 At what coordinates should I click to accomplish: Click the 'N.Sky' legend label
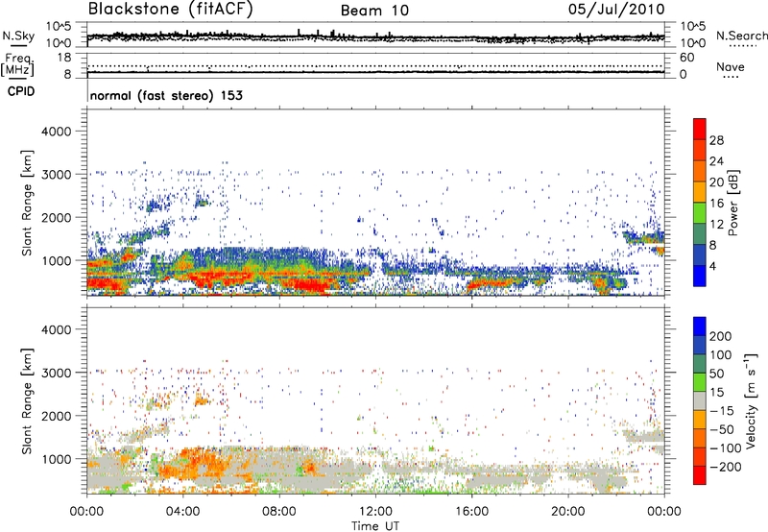point(18,36)
